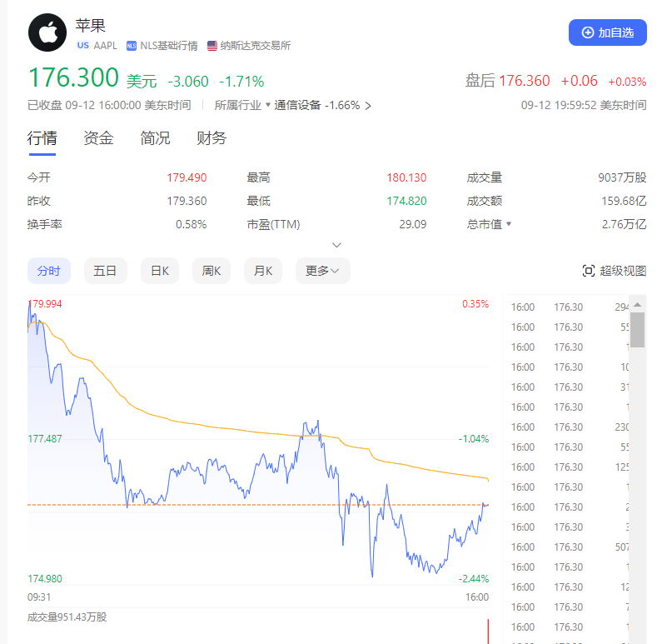The width and height of the screenshot is (662, 644).
Task: Click the Apple company logo icon
Action: click(47, 32)
